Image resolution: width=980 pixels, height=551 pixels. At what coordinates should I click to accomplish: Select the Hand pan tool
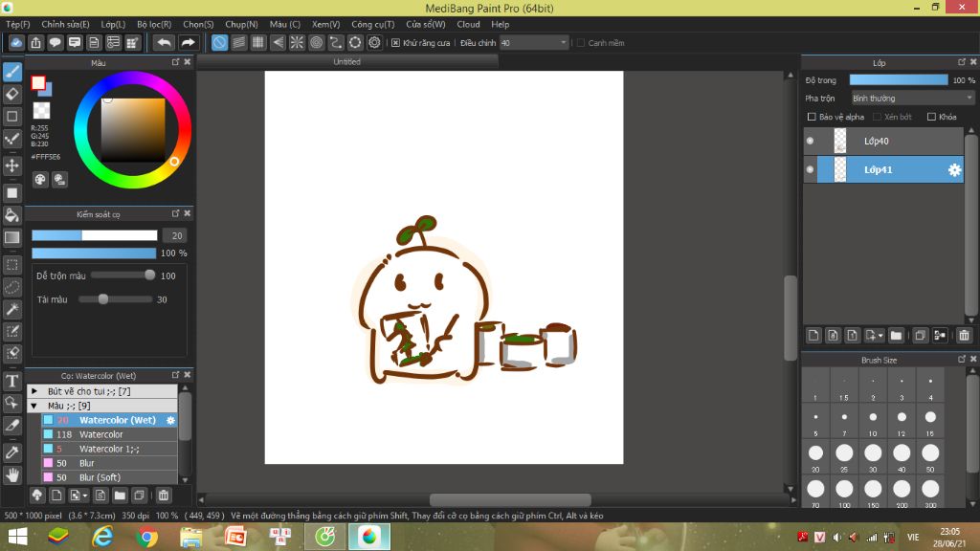[11, 474]
